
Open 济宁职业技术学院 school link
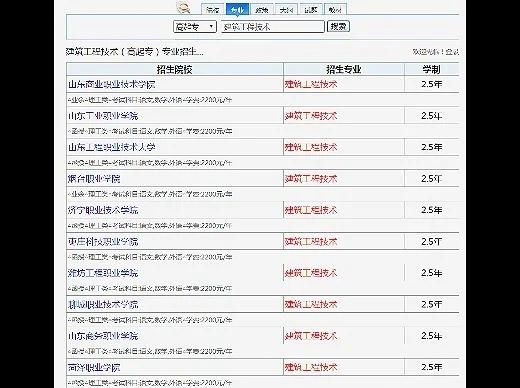coord(103,210)
